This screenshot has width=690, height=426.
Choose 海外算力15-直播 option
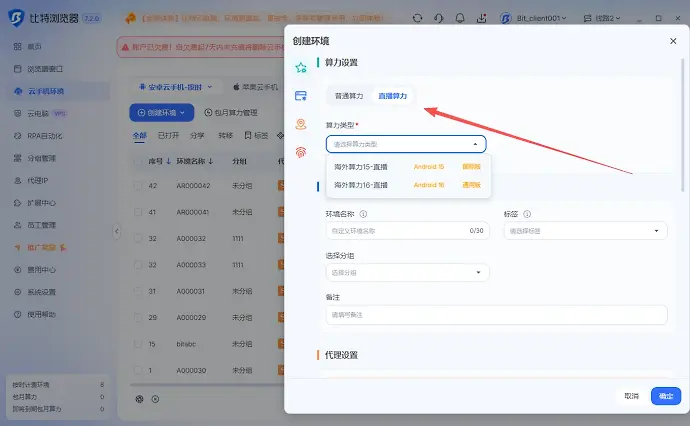408,167
